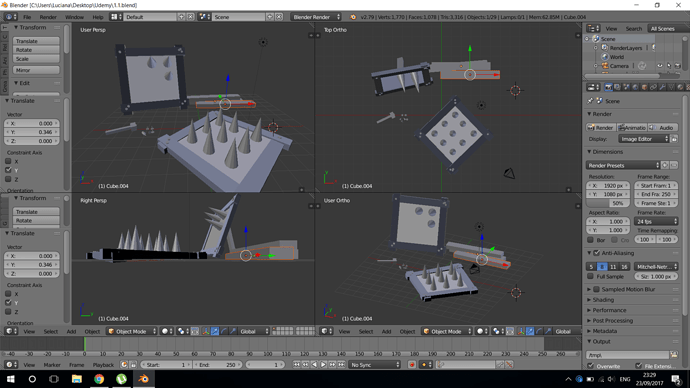This screenshot has width=690, height=388.
Task: Open the Render menu in top bar
Action: pyautogui.click(x=48, y=17)
